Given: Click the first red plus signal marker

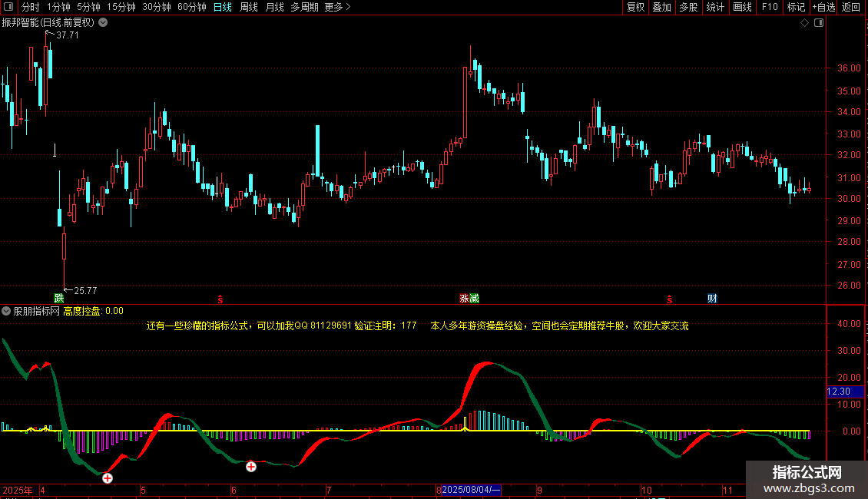Looking at the screenshot, I should [x=108, y=478].
